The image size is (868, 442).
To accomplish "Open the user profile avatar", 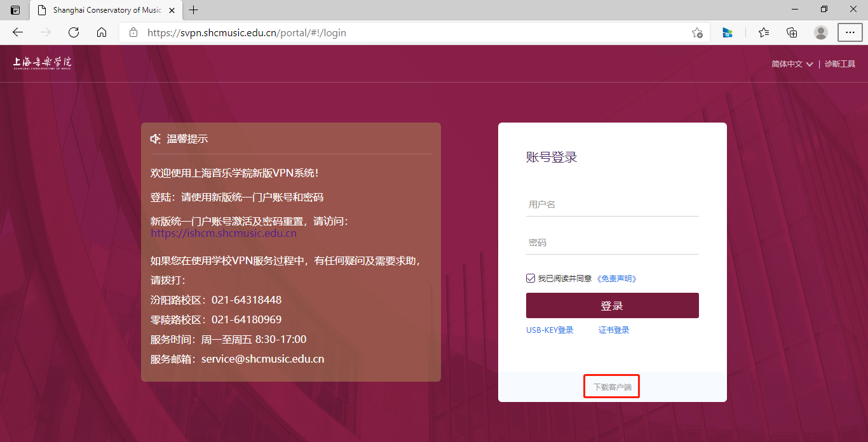I will coord(821,32).
